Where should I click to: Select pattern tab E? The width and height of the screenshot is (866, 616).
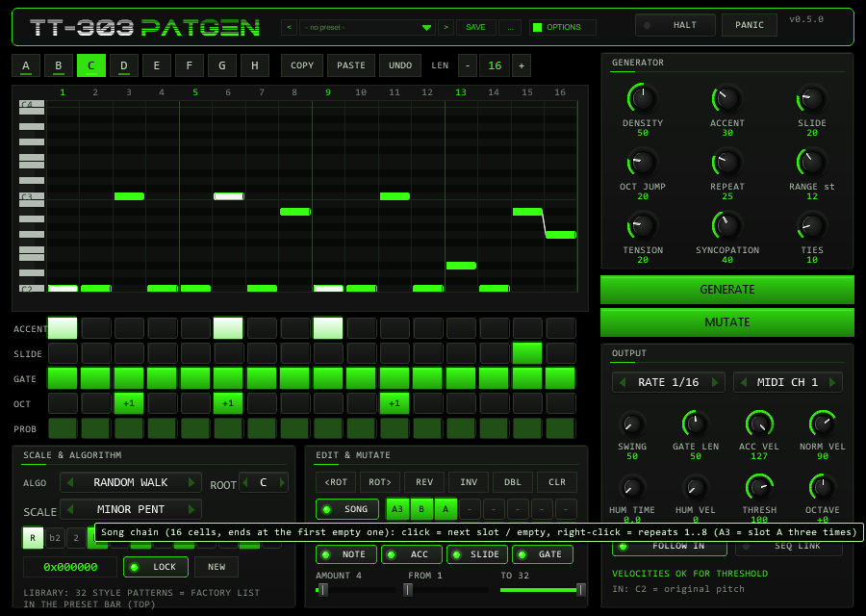pos(157,65)
